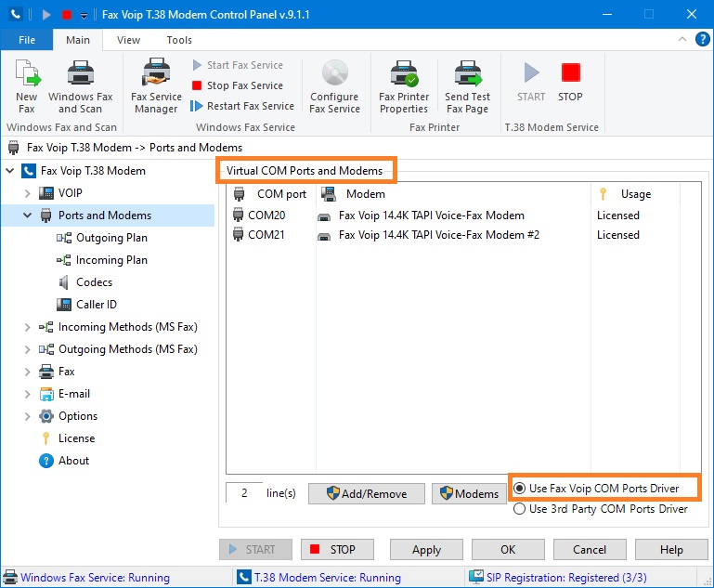The image size is (714, 588).
Task: Click the Modems button
Action: [x=469, y=494]
